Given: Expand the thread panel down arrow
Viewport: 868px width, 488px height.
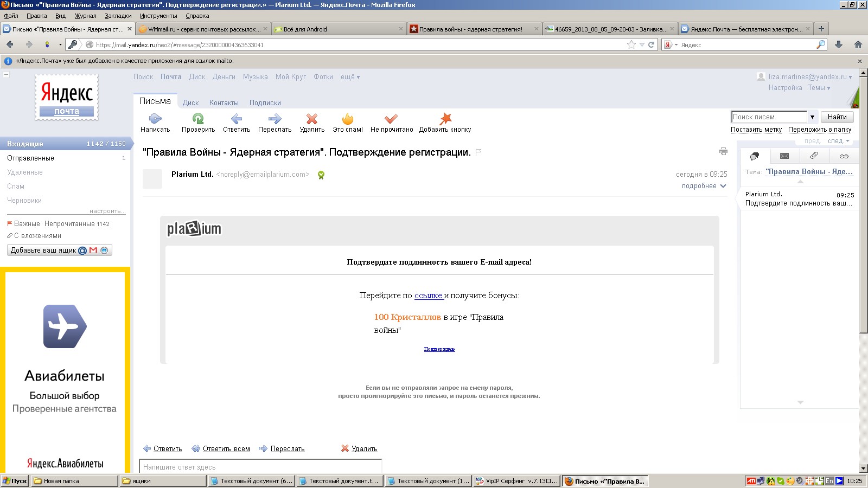Looking at the screenshot, I should point(800,402).
